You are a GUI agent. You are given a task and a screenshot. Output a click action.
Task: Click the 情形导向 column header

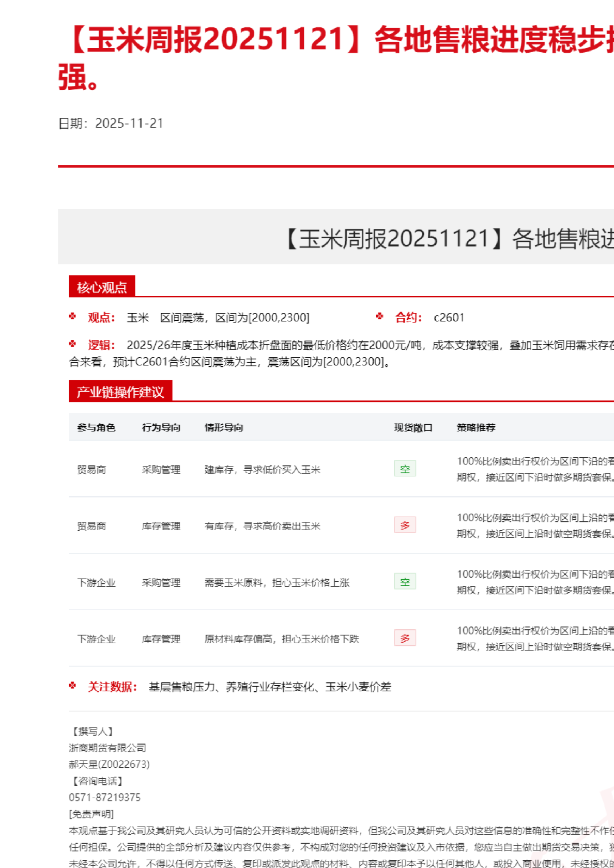click(x=224, y=427)
